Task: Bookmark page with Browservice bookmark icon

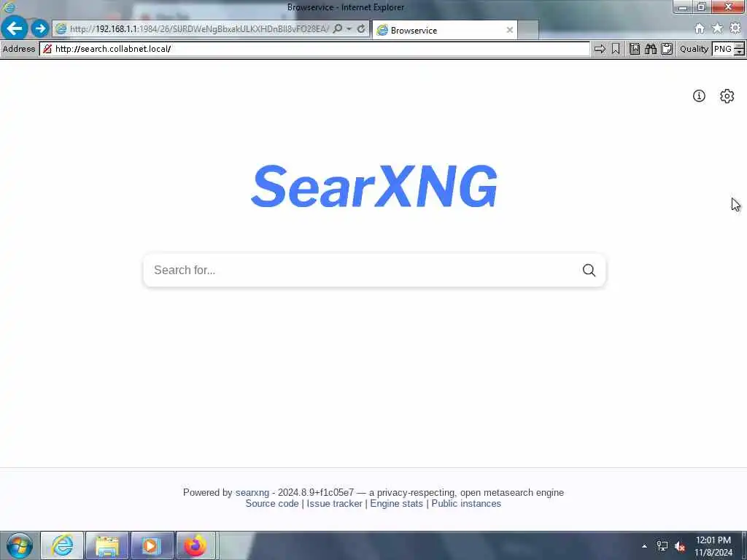Action: tap(616, 49)
